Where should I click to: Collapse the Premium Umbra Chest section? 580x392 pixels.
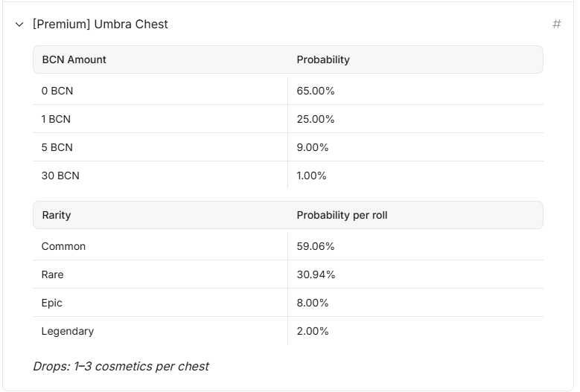pyautogui.click(x=19, y=25)
